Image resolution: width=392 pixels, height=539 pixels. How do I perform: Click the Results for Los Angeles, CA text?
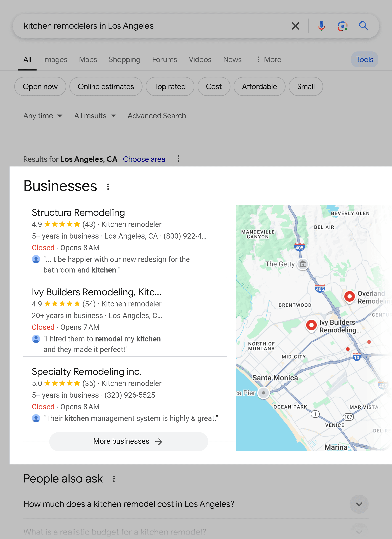tap(70, 159)
